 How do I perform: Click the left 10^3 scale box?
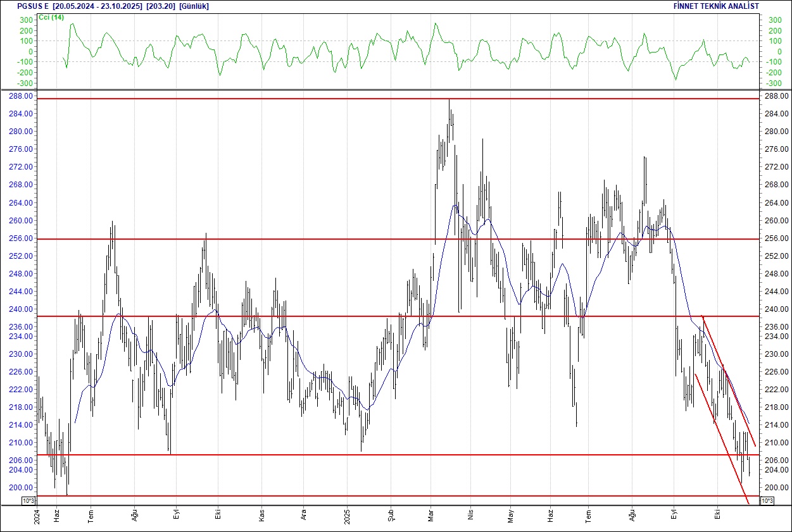tap(28, 501)
